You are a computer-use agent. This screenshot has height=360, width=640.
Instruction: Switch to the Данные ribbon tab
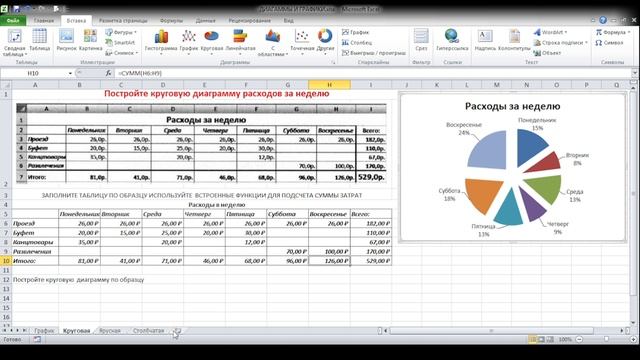point(205,20)
